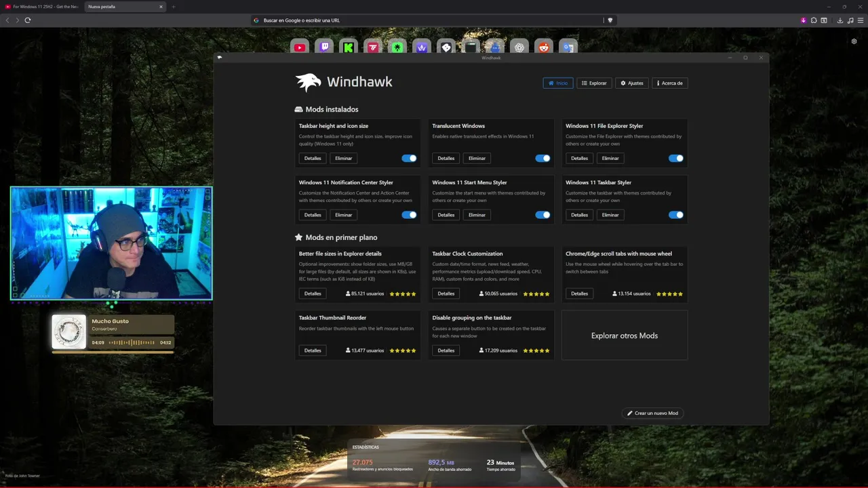Open Detalles for Disable grouping on the taskbar

point(446,350)
